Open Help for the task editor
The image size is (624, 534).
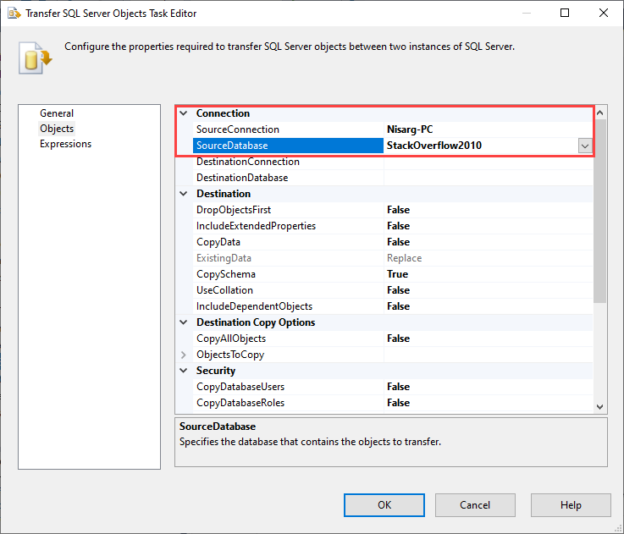pyautogui.click(x=571, y=505)
